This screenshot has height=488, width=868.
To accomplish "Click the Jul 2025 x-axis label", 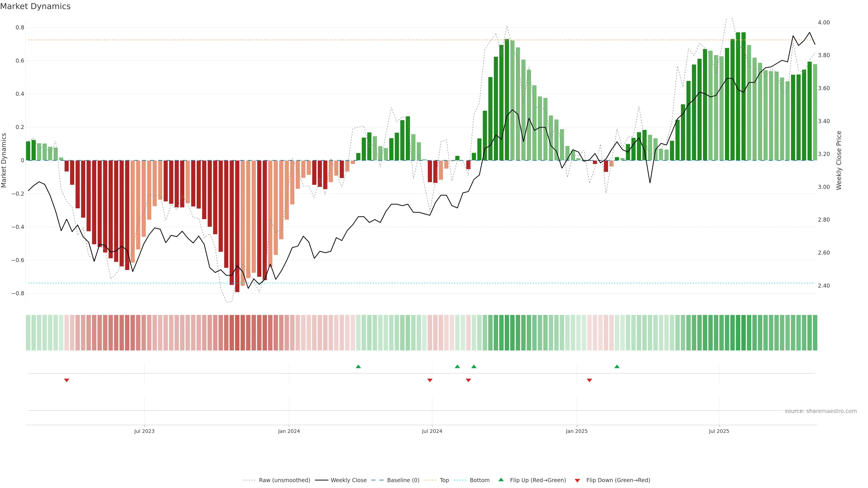I will tap(719, 431).
